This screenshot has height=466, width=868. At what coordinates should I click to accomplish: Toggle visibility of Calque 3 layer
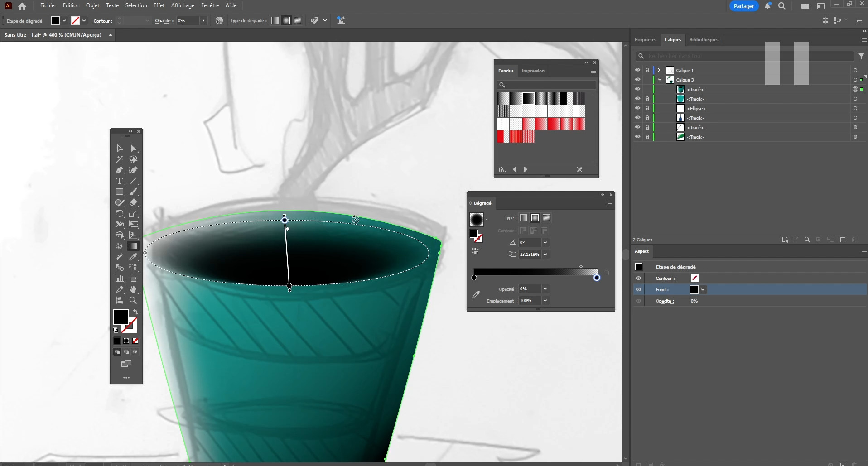637,80
